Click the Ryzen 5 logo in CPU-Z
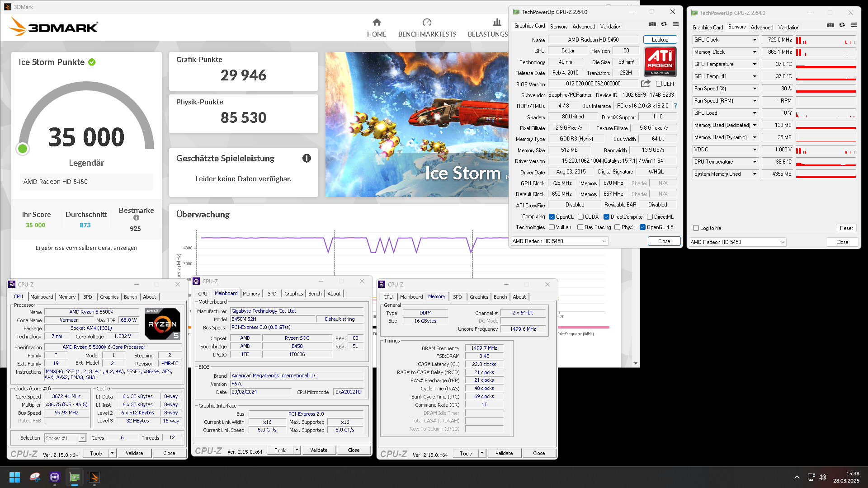This screenshot has width=868, height=488. click(162, 324)
